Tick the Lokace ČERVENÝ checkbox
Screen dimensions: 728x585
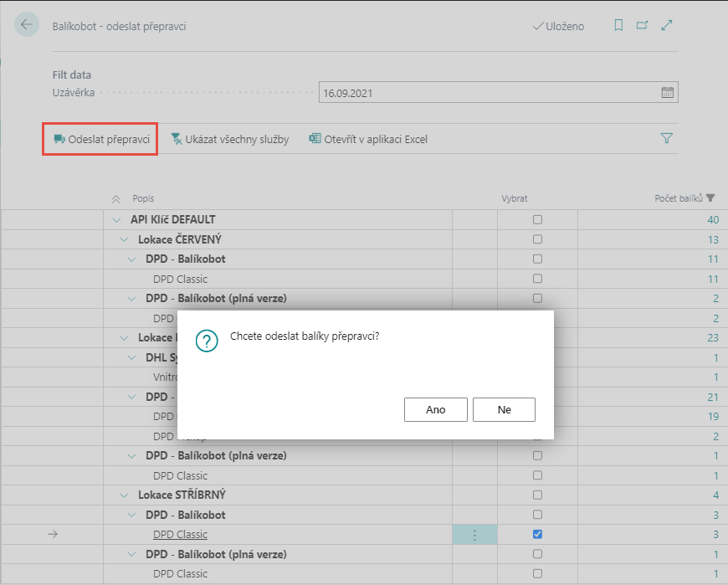pos(537,239)
